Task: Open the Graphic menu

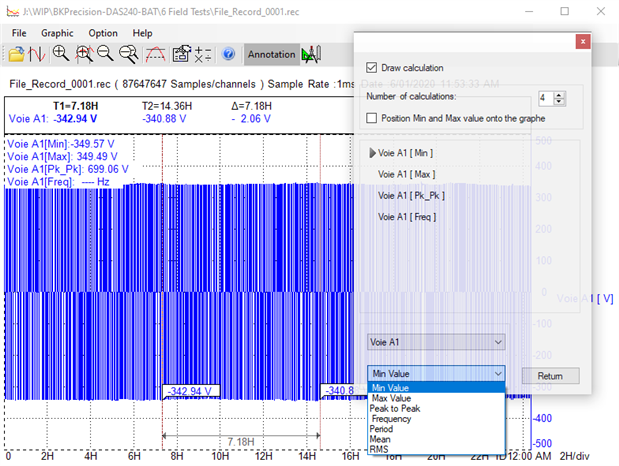Action: click(x=57, y=33)
